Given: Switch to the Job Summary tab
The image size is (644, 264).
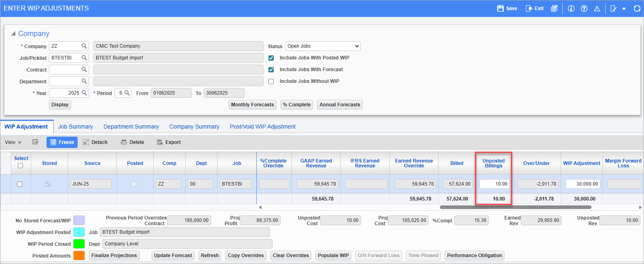Looking at the screenshot, I should click(76, 127).
